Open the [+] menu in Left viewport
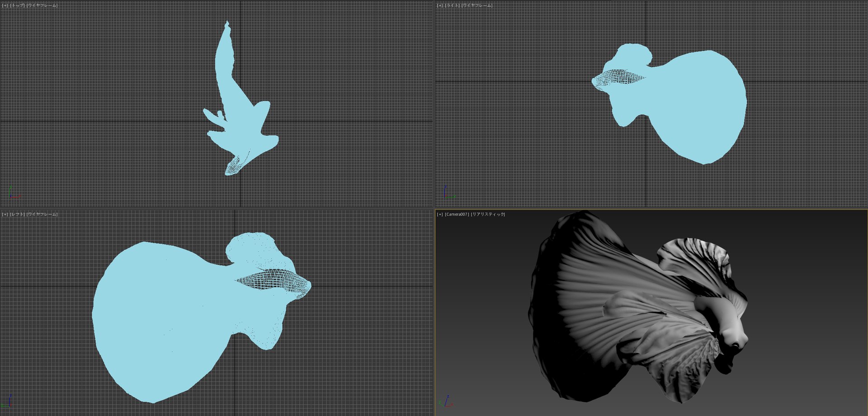The image size is (868, 416). click(5, 214)
